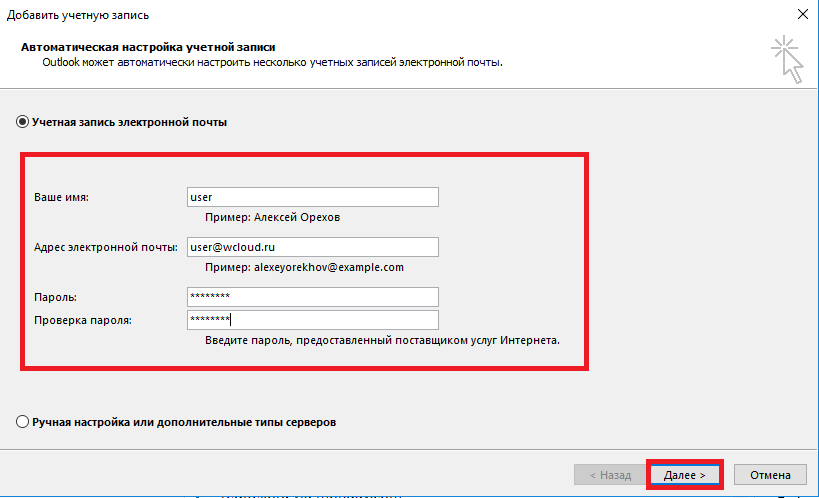The image size is (819, 498).
Task: Click into the Пароль field
Action: [x=312, y=297]
